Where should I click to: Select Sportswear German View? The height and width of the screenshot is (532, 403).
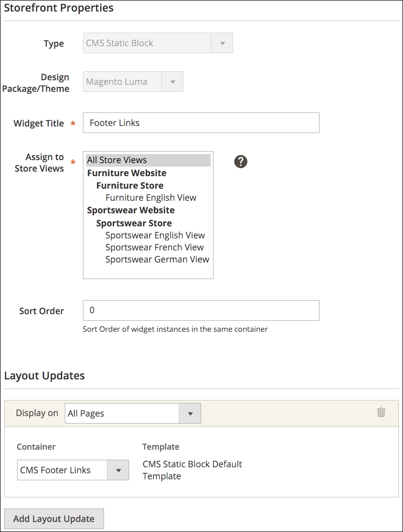pos(157,259)
